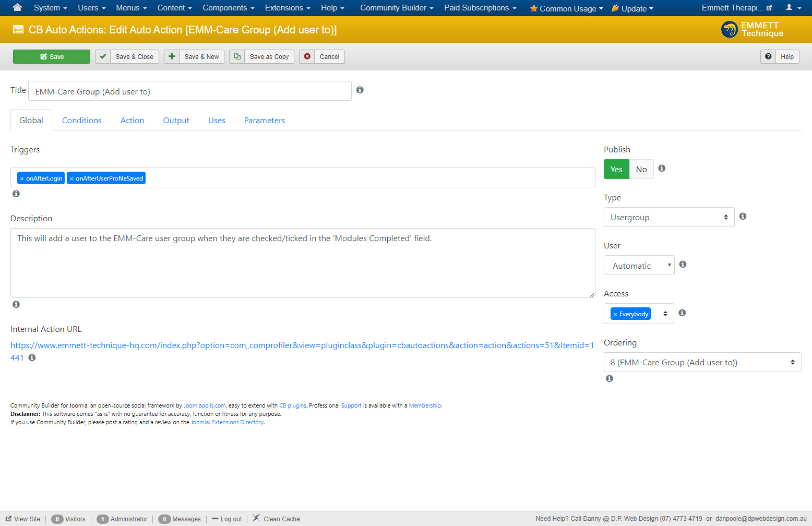Open the Components menu
The image size is (812, 526).
(x=229, y=8)
